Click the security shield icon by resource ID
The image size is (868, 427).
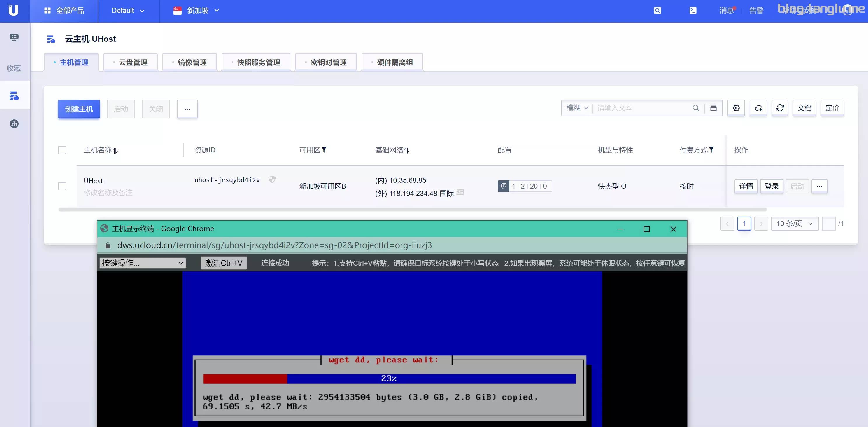click(x=272, y=179)
